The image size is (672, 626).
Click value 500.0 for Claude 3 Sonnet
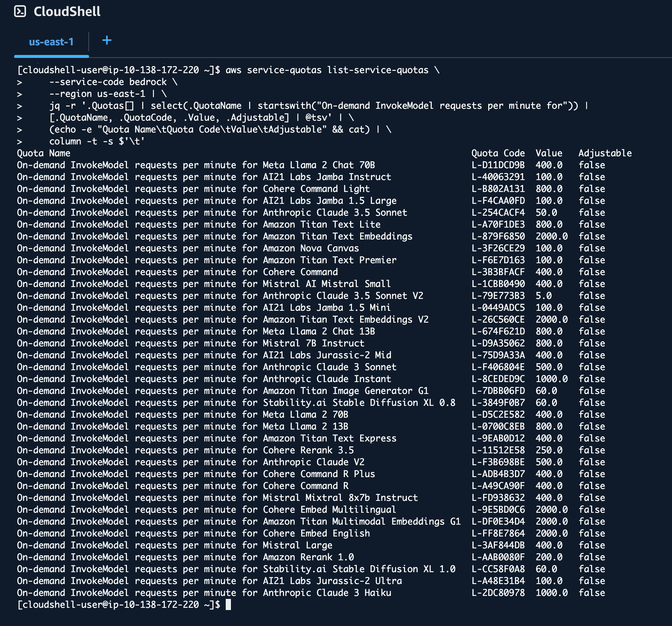(x=549, y=367)
